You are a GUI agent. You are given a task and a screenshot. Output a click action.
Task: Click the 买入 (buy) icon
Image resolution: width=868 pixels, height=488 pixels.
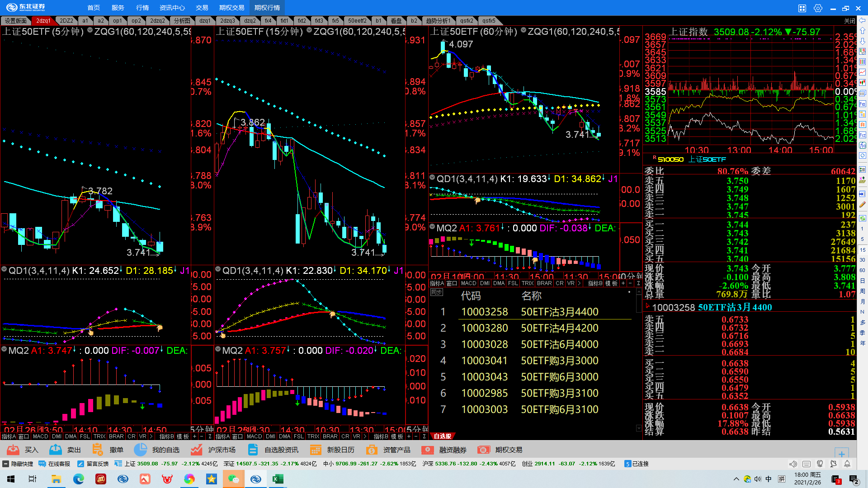click(13, 450)
